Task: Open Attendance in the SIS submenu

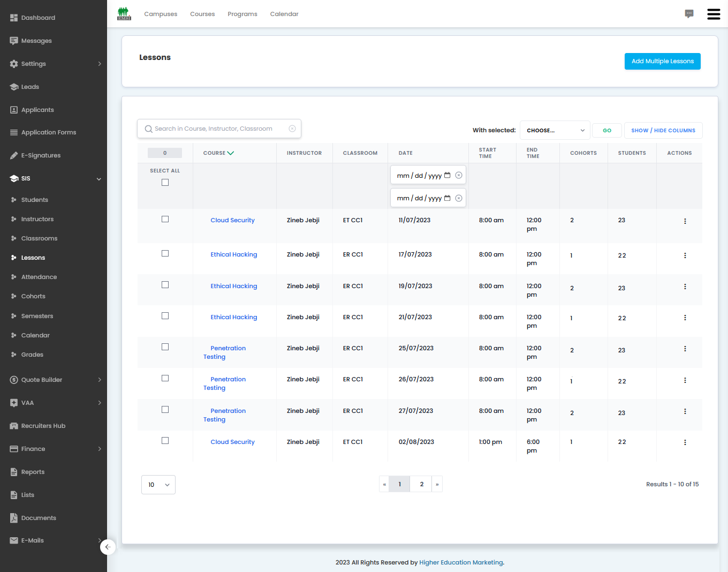Action: tap(39, 277)
